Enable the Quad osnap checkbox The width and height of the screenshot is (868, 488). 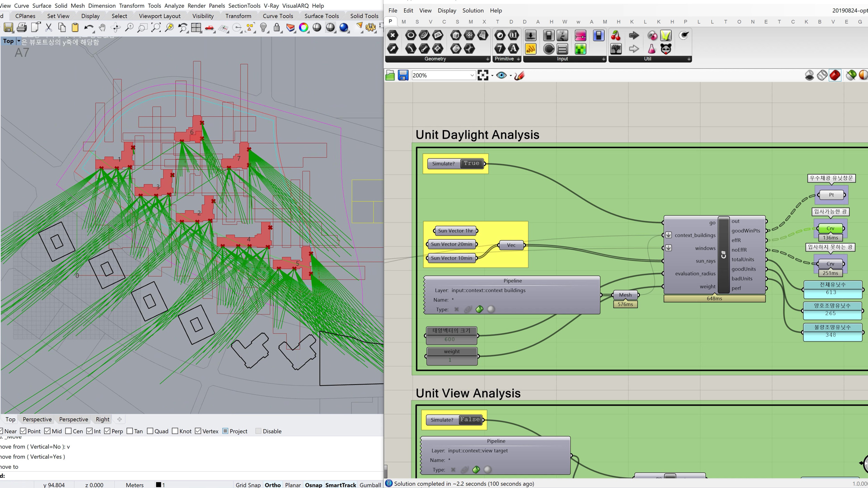(150, 431)
